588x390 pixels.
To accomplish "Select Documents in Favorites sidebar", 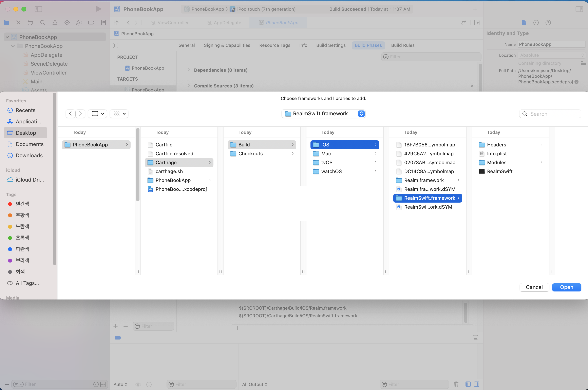I will [x=25, y=144].
